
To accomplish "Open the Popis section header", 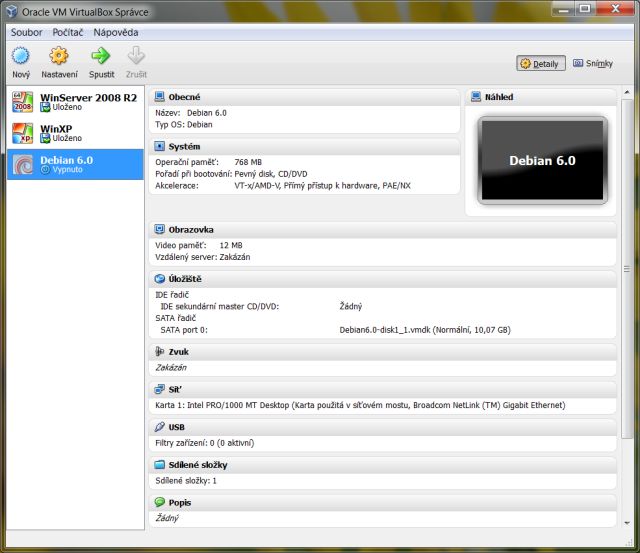I will tap(383, 503).
